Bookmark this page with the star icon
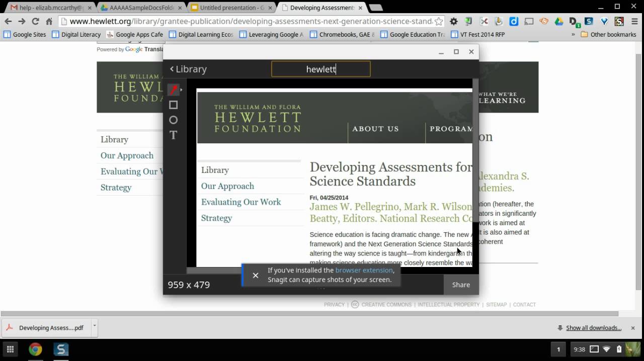644x361 pixels. pos(439,21)
